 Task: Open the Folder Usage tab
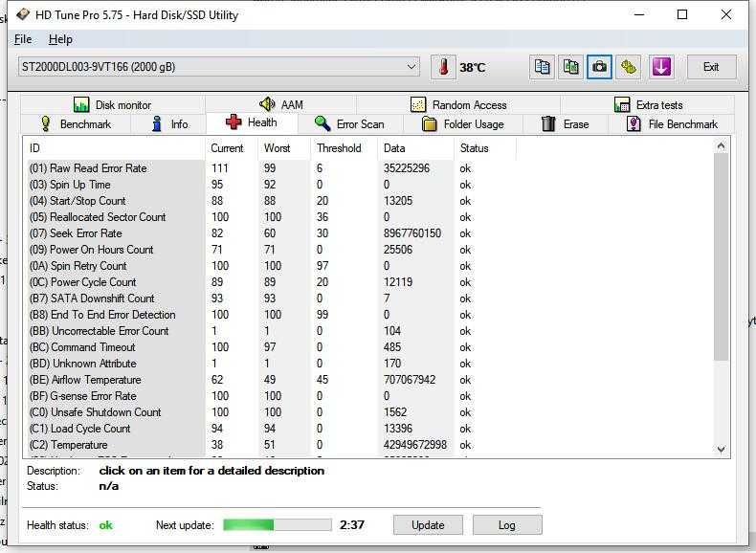pyautogui.click(x=463, y=124)
